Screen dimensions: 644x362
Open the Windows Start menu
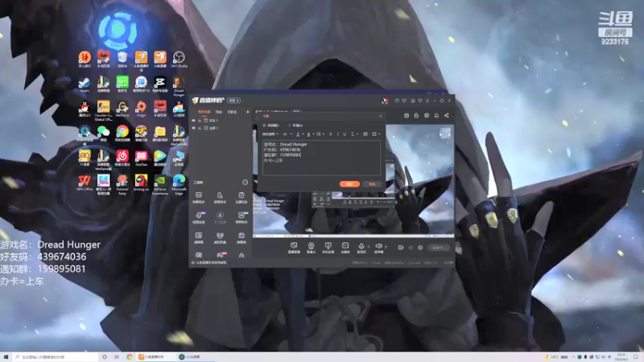6,357
